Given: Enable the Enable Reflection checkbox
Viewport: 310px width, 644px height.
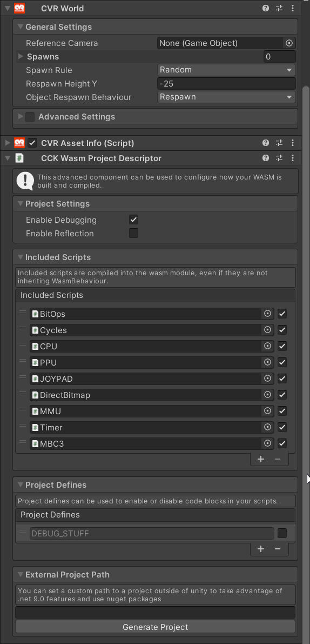Looking at the screenshot, I should (x=134, y=233).
